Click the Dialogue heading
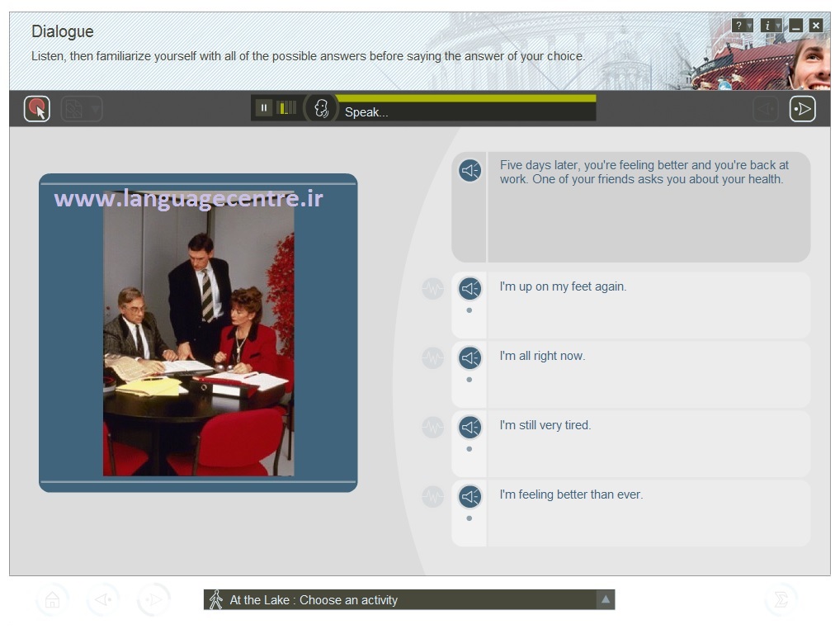This screenshot has width=840, height=634. 62,31
